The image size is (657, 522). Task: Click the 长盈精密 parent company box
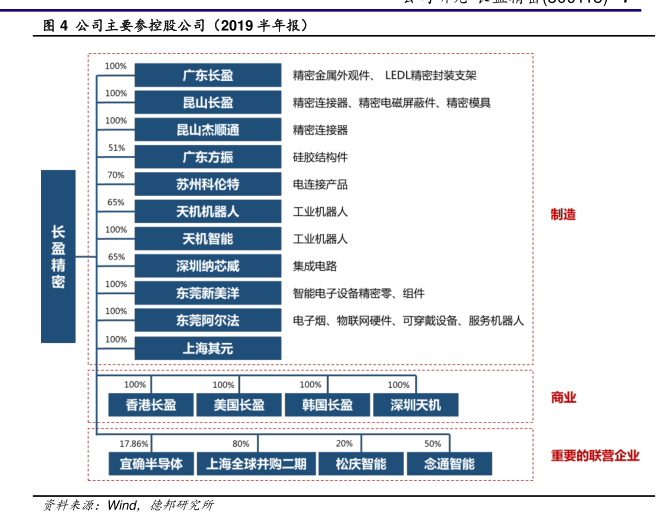coord(58,256)
